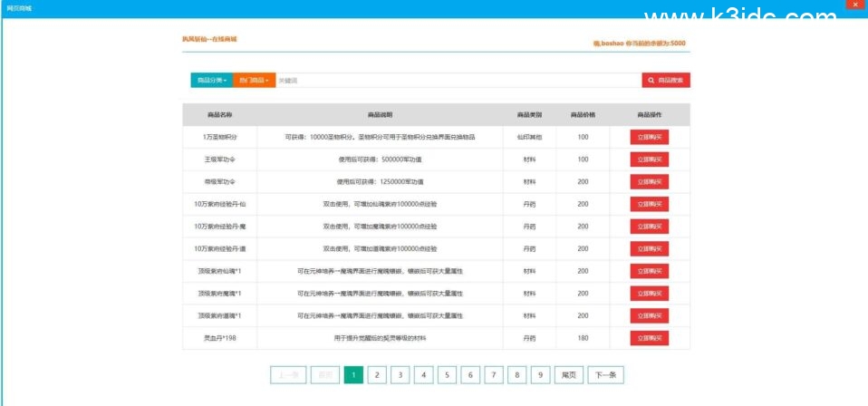This screenshot has width=868, height=406.
Task: Jump to the last page with 尾页
Action: pyautogui.click(x=568, y=375)
